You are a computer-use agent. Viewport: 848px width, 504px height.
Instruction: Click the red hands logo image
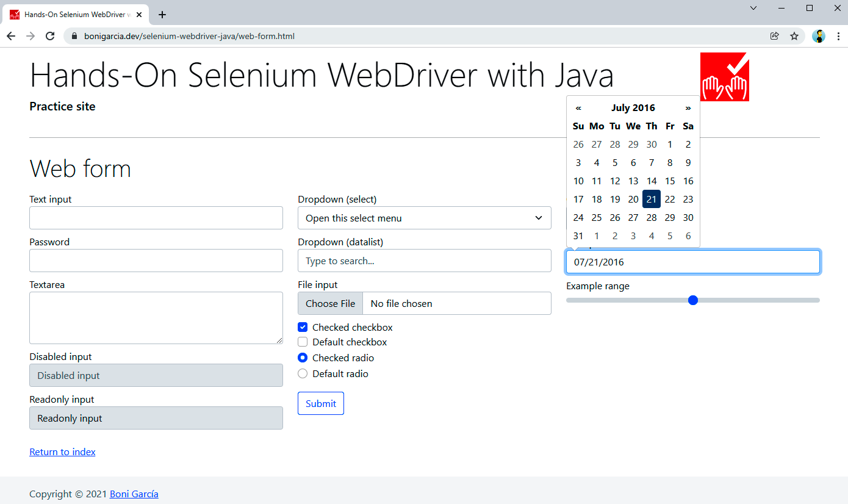724,77
